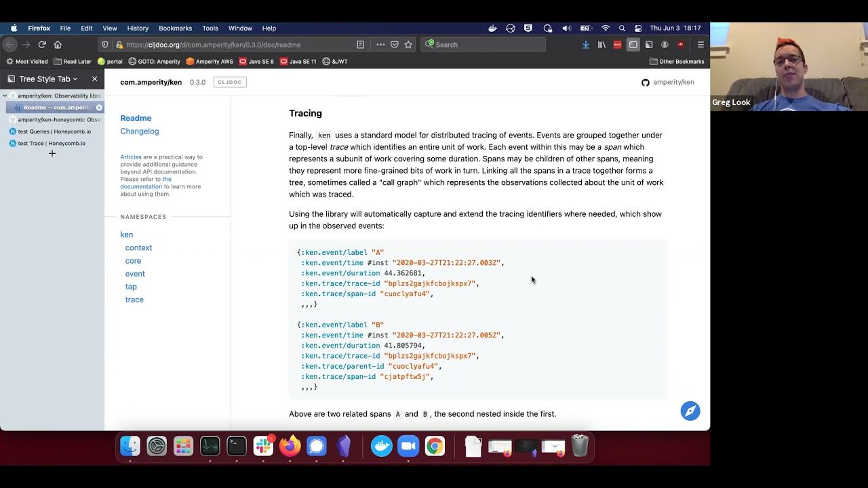Viewport: 868px width, 488px height.
Task: Focus the Search field in toolbar
Action: point(483,45)
